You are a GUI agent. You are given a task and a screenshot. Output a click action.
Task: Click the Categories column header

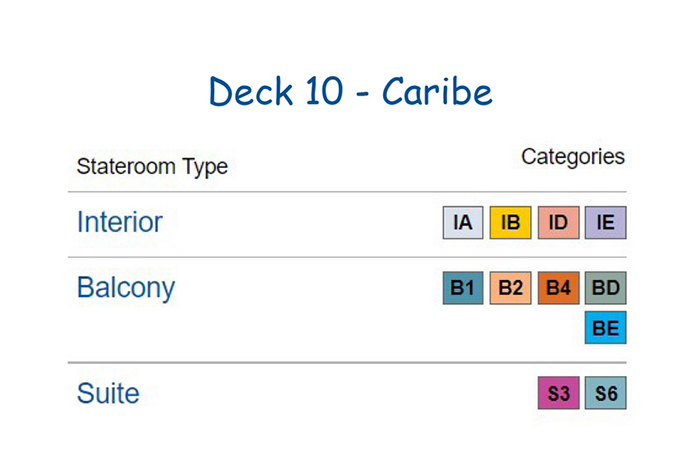[x=573, y=157]
